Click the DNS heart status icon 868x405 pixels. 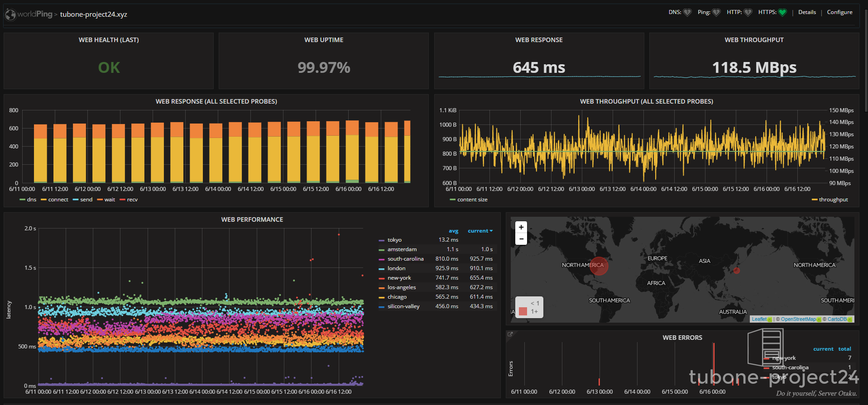pyautogui.click(x=687, y=13)
